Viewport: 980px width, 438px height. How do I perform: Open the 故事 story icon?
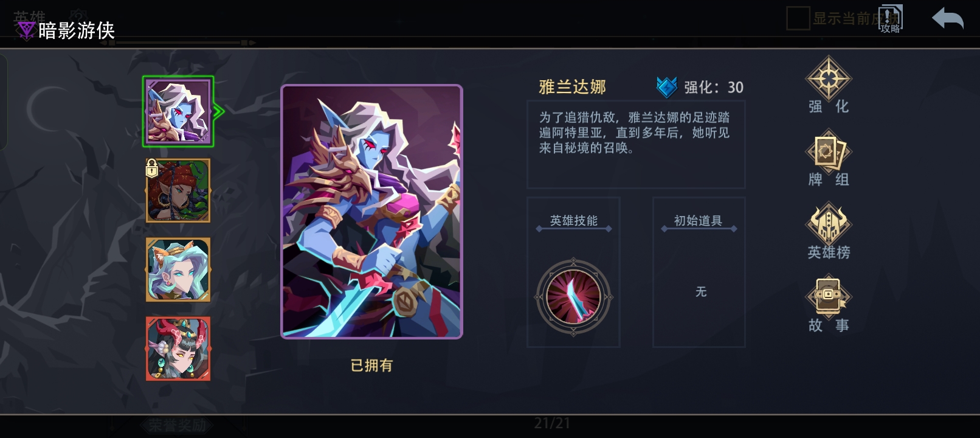[828, 297]
